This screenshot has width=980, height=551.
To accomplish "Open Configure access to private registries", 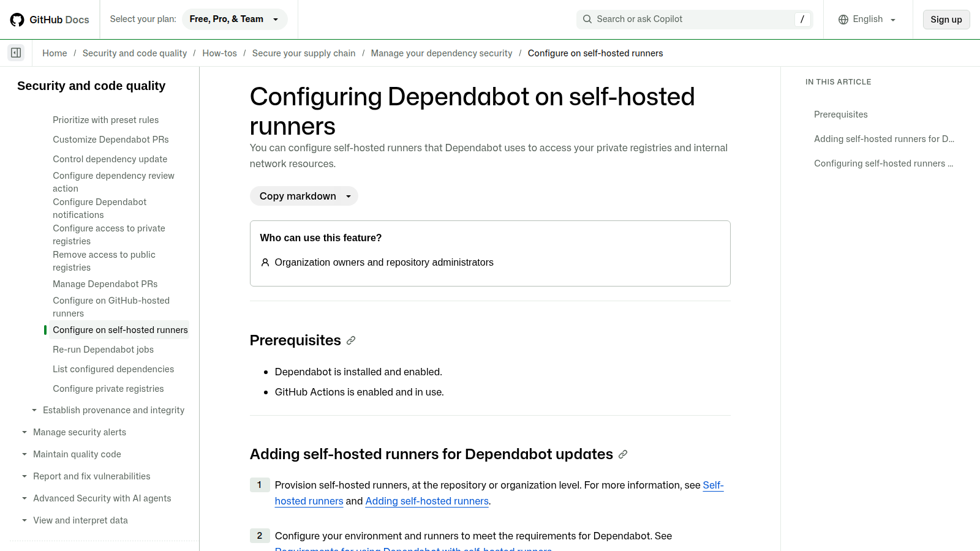I will tap(109, 234).
